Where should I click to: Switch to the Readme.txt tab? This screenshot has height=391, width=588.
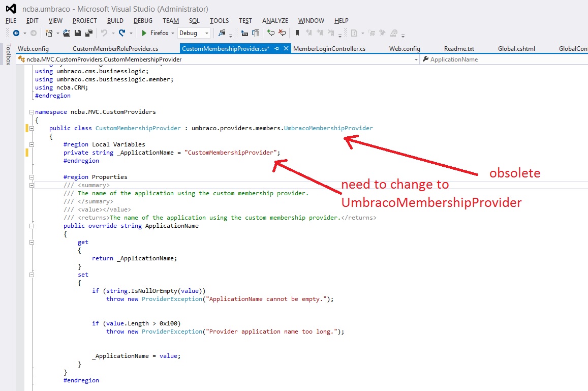pos(459,48)
